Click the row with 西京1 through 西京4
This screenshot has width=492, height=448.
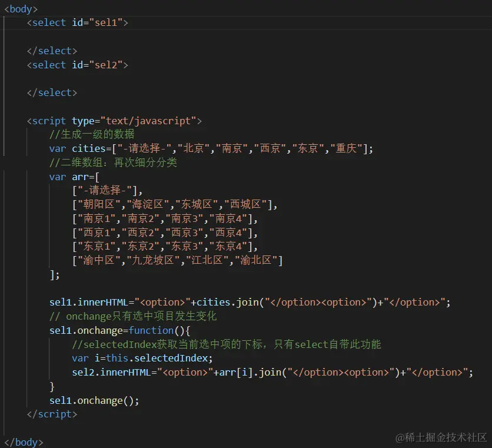point(165,233)
